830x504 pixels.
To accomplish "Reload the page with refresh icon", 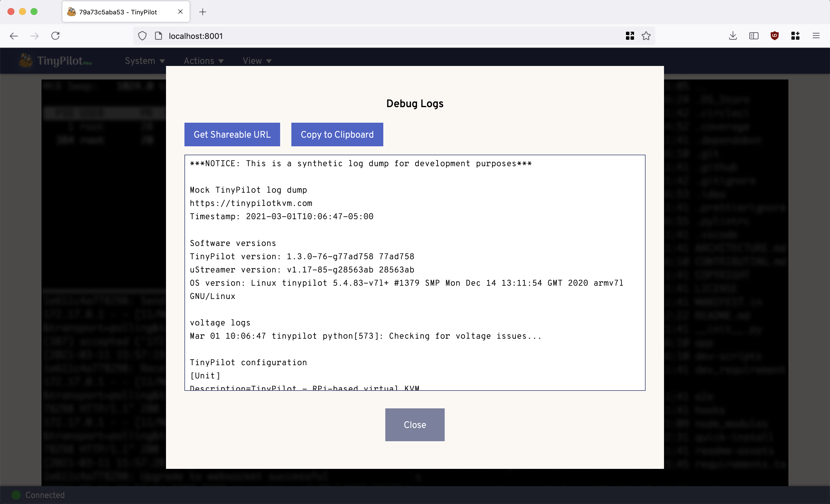I will (x=56, y=36).
